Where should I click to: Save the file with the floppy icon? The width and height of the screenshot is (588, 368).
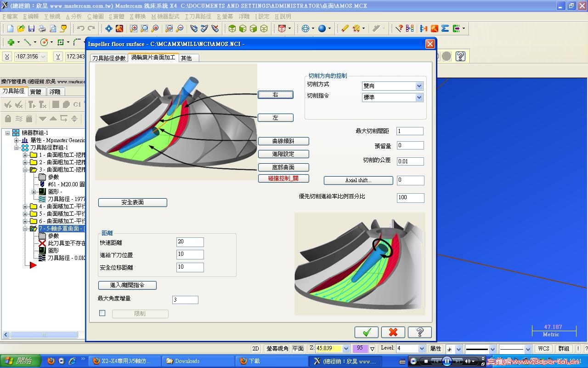(x=31, y=29)
